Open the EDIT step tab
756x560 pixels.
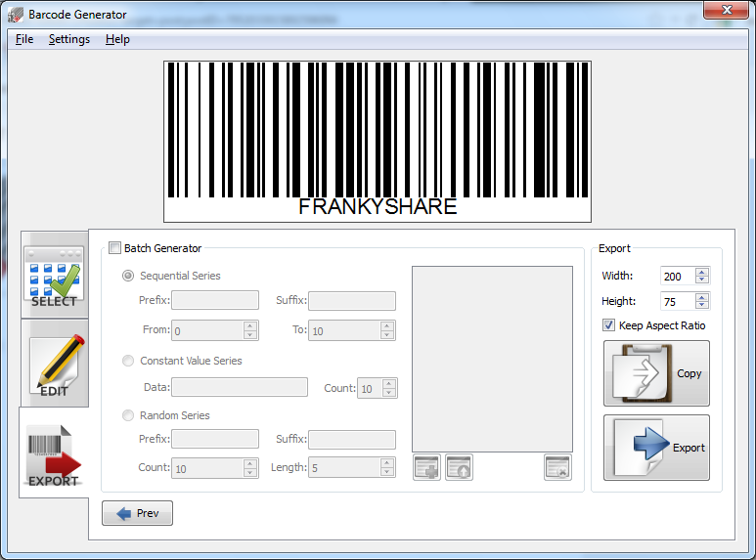(x=55, y=363)
